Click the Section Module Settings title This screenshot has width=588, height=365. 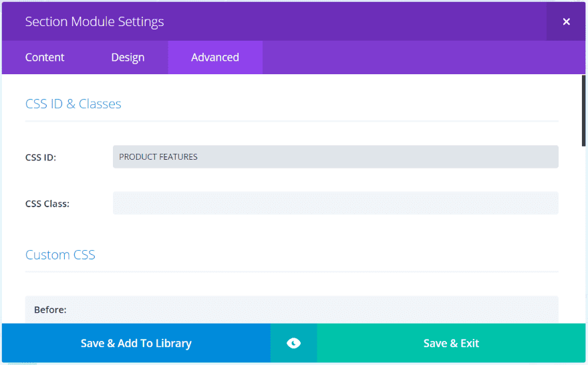94,21
